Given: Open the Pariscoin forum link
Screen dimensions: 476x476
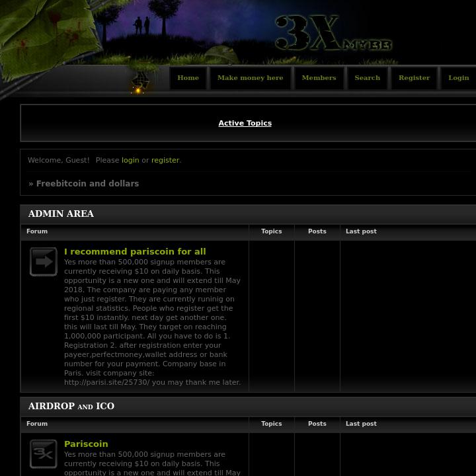Looking at the screenshot, I should 86,444.
